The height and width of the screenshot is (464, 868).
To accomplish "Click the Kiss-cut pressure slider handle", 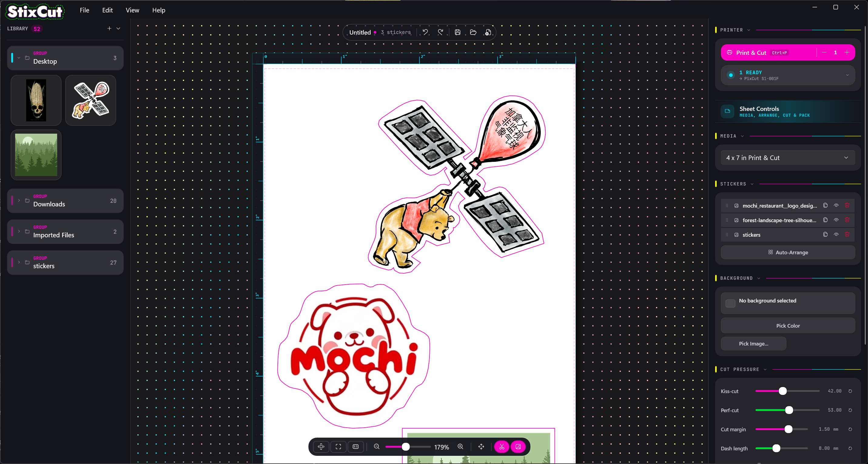I will [x=783, y=391].
